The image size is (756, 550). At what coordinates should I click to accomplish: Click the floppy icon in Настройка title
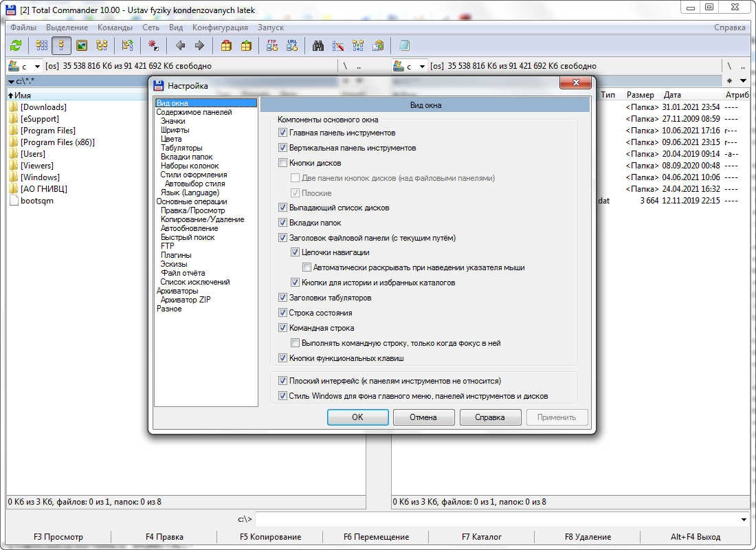tap(159, 85)
